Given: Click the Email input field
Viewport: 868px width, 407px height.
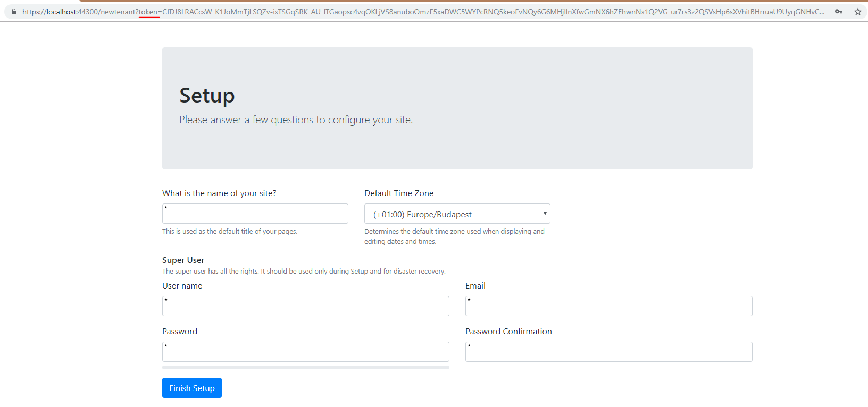Looking at the screenshot, I should (x=609, y=306).
